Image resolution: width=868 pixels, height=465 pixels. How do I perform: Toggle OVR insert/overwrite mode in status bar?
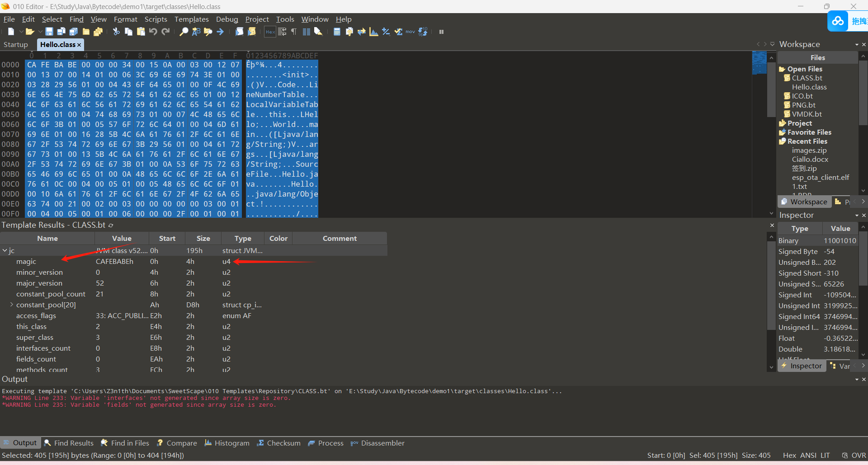point(859,455)
